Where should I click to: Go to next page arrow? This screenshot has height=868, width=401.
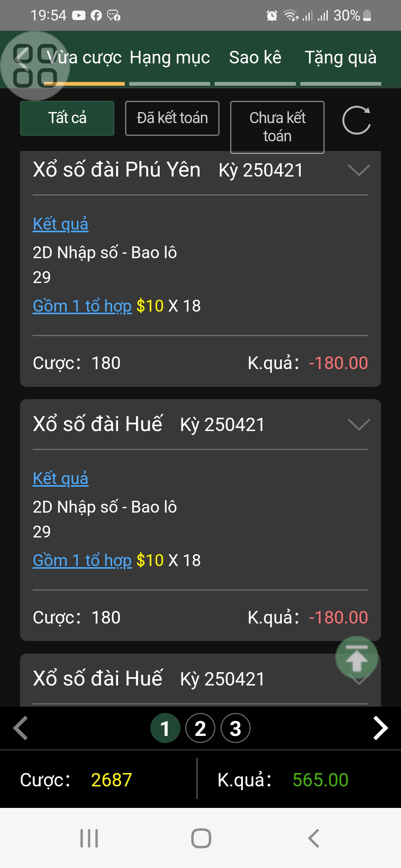tap(380, 728)
